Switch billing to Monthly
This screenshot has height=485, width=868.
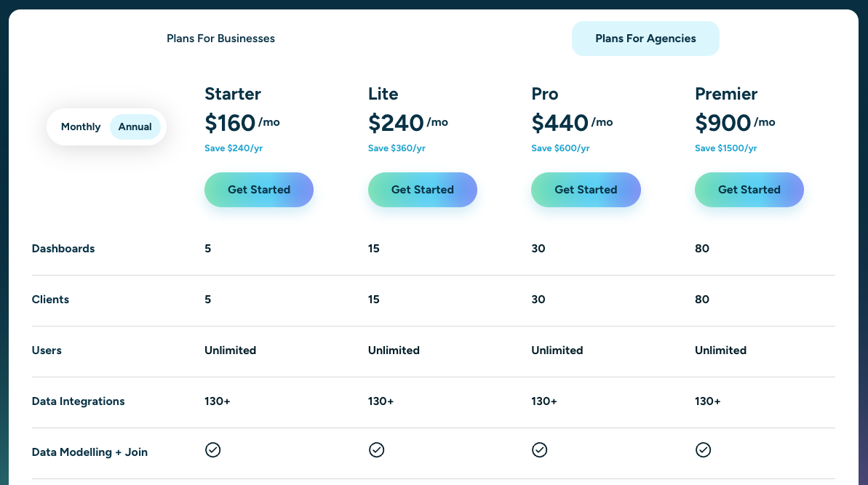(80, 127)
